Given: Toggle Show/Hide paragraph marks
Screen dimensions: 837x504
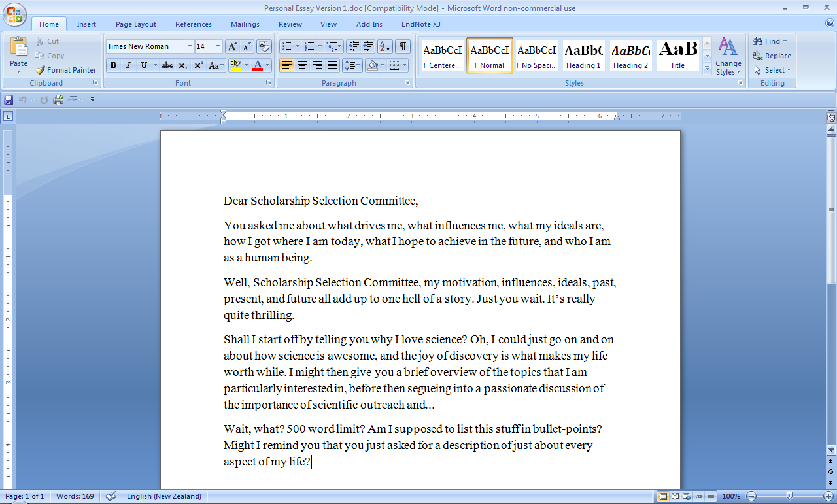Looking at the screenshot, I should tap(403, 46).
